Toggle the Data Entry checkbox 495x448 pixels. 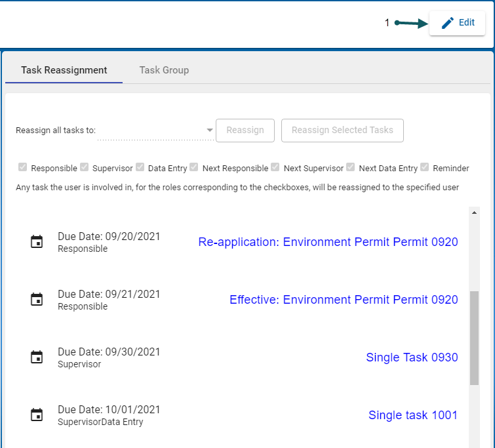point(140,167)
